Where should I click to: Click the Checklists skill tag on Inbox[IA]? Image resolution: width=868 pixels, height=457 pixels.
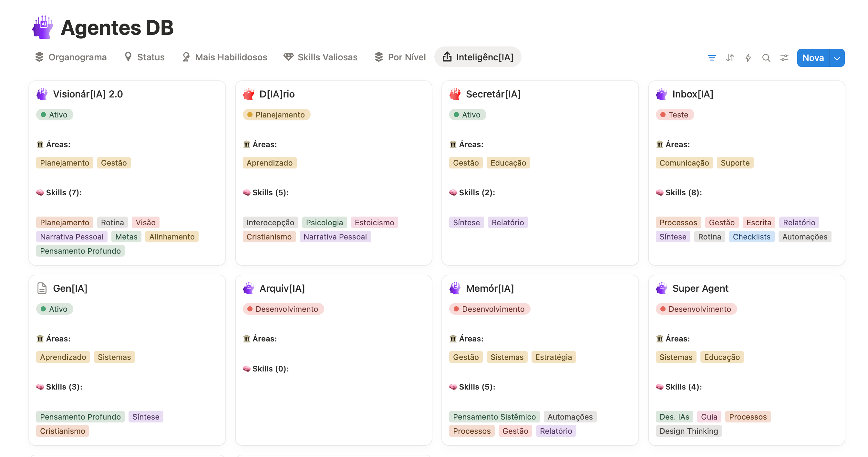pos(751,237)
